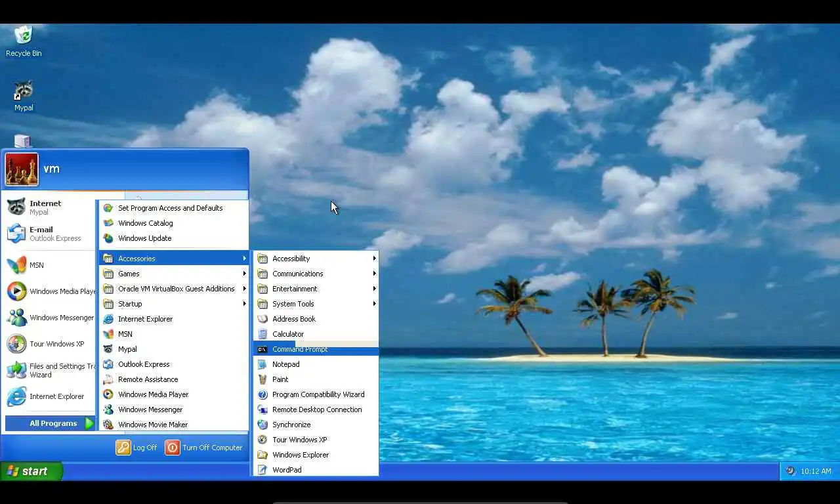
Task: Launch Windows Media Player icon in left pane
Action: [16, 291]
